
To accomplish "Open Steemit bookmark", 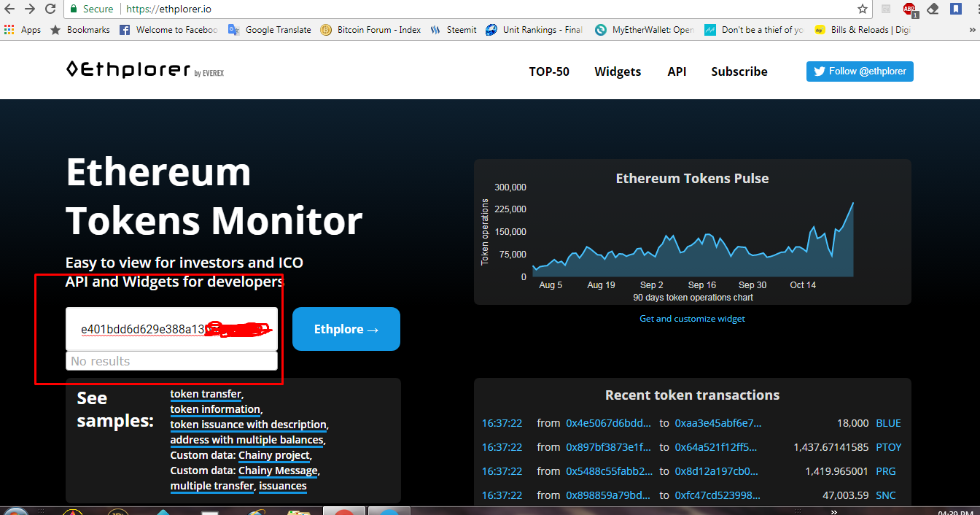I will point(454,30).
